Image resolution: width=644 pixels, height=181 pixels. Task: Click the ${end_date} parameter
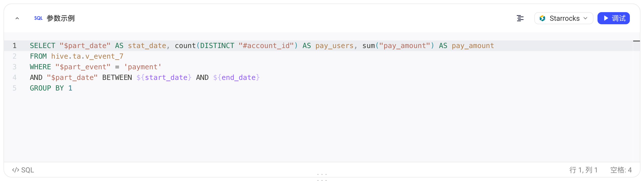click(236, 78)
